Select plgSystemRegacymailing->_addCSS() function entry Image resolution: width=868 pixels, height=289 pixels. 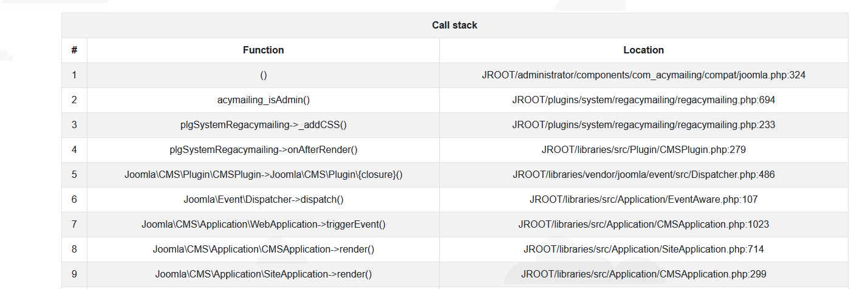point(263,124)
